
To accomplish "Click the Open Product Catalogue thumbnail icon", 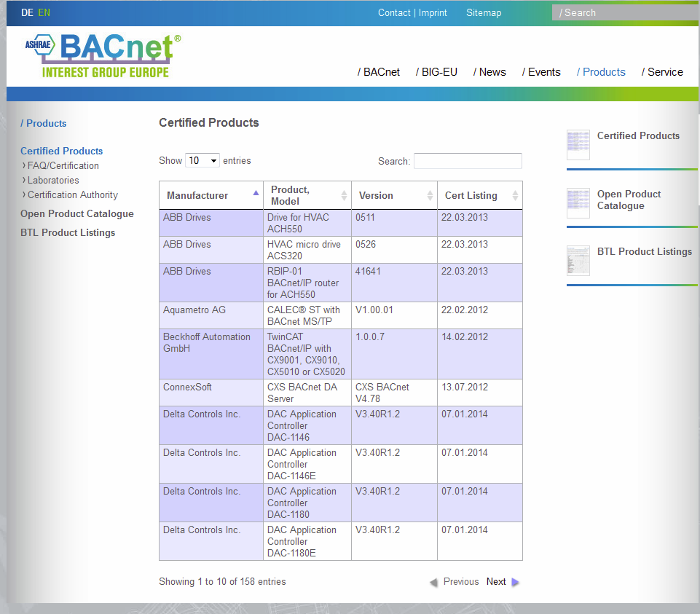I will click(578, 202).
